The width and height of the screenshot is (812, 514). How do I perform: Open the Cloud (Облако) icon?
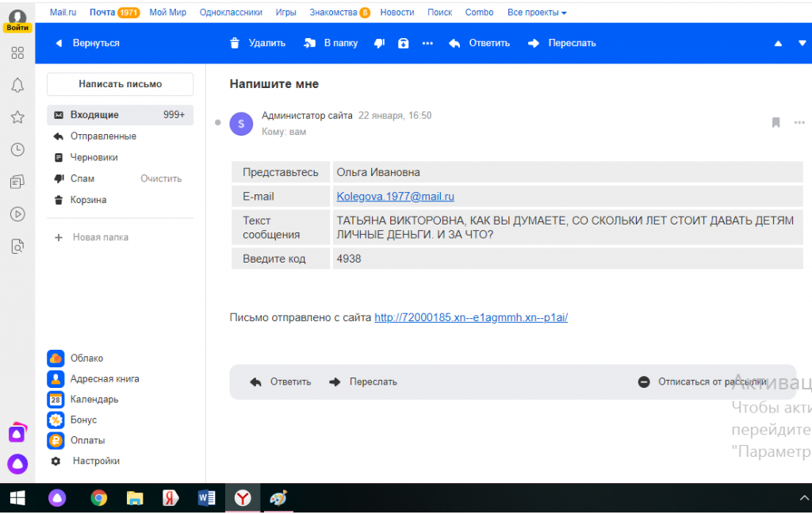click(x=56, y=359)
